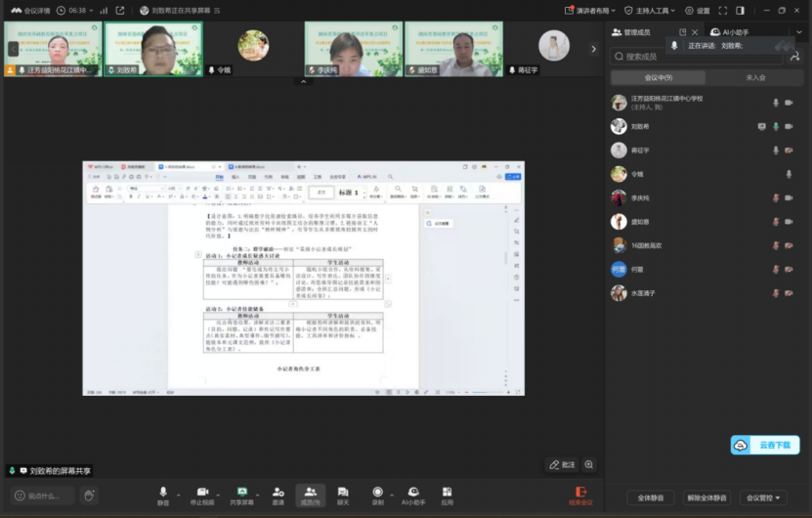Screen dimensions: 812x518
Task: Click the 云吞下载 floating button
Action: tap(765, 445)
